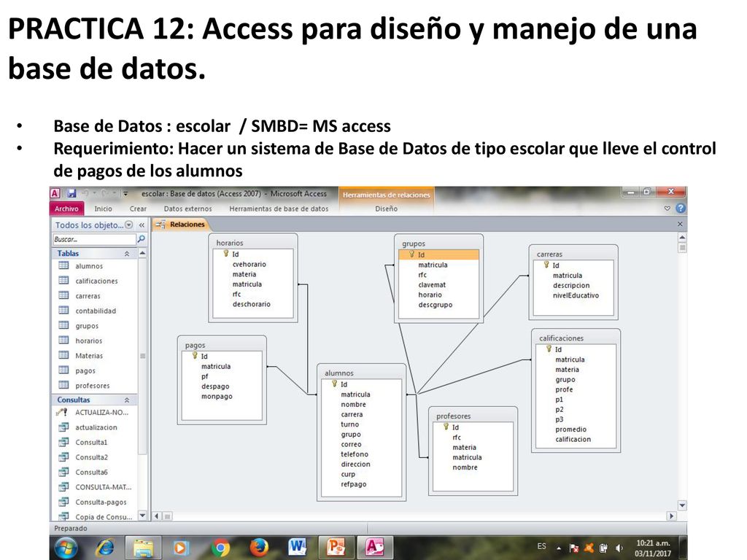Open the carreras table in navigation pane
Screen dimensions: 747x560
[88, 296]
